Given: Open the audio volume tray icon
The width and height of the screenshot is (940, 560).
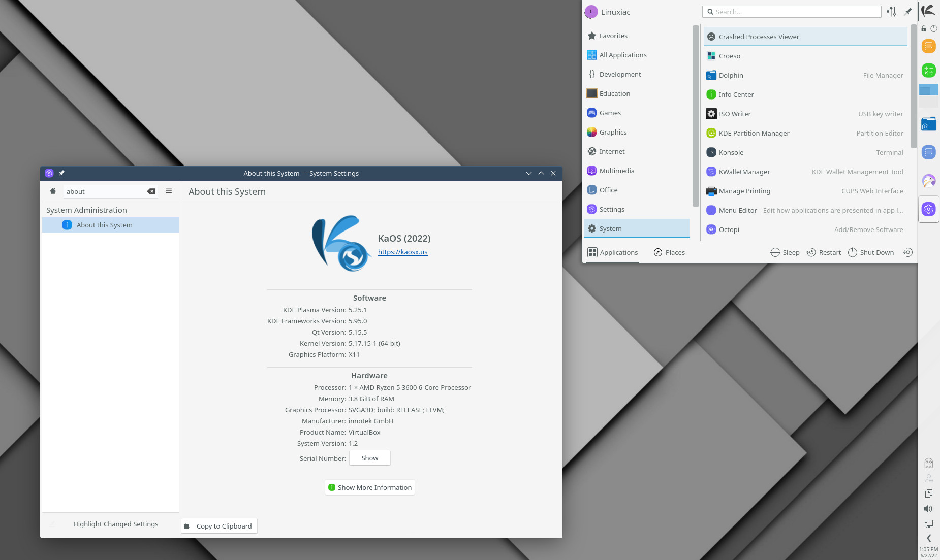Looking at the screenshot, I should pos(928,509).
